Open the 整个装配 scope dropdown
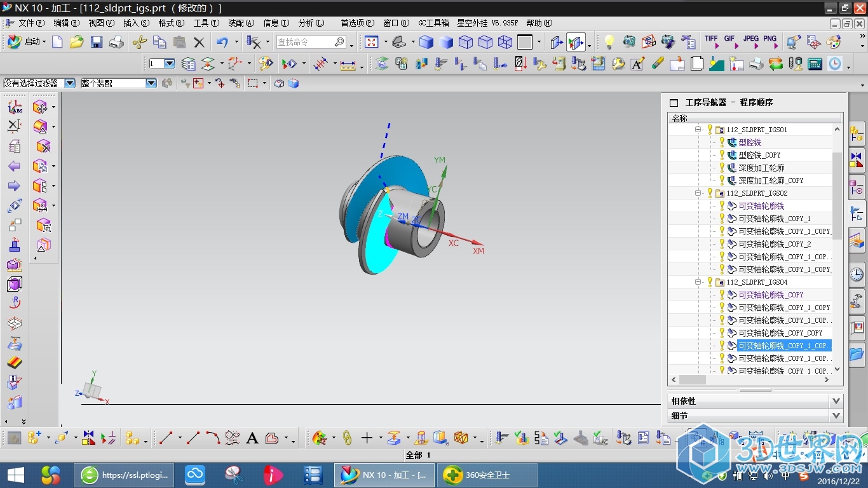Screen dimensions: 868x488 coord(151,83)
